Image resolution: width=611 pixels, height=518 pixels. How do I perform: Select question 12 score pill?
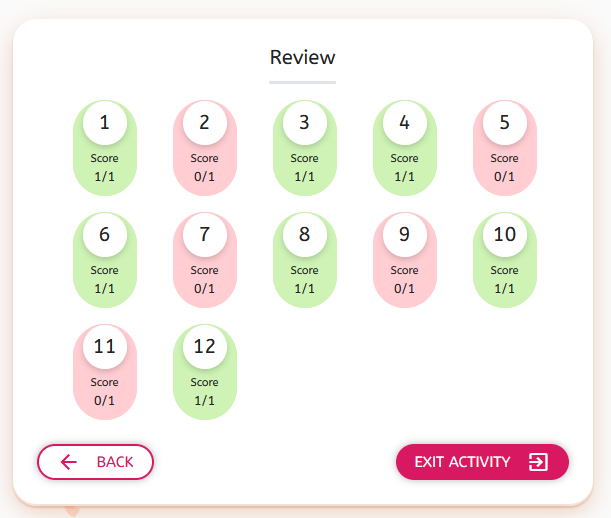205,374
